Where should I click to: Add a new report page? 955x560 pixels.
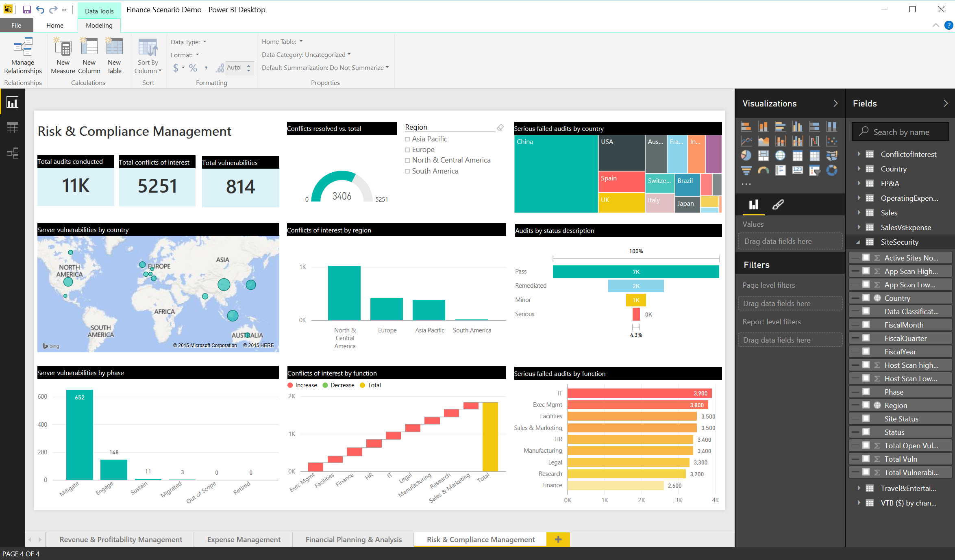(x=558, y=539)
